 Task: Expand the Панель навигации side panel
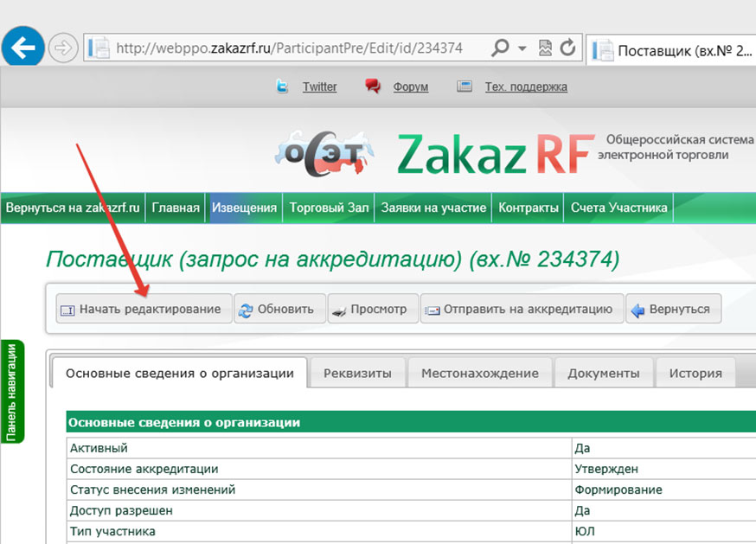click(x=11, y=392)
